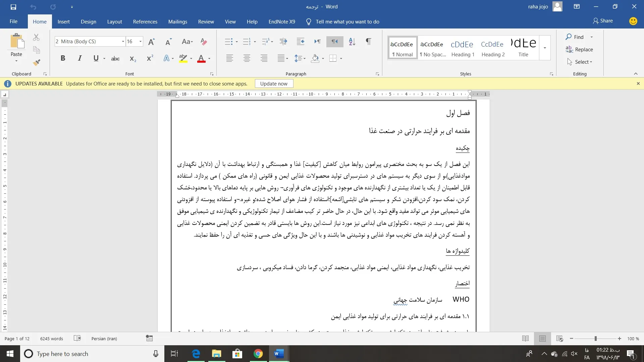Shrink font size with smaller A icon
Screen dimensions: 644x362
tap(168, 42)
